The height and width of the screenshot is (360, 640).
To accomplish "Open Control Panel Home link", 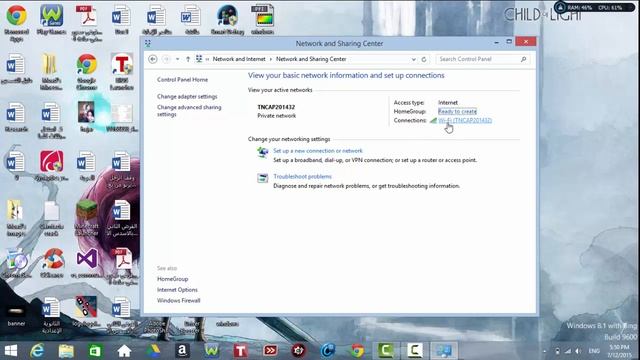I will (x=182, y=80).
